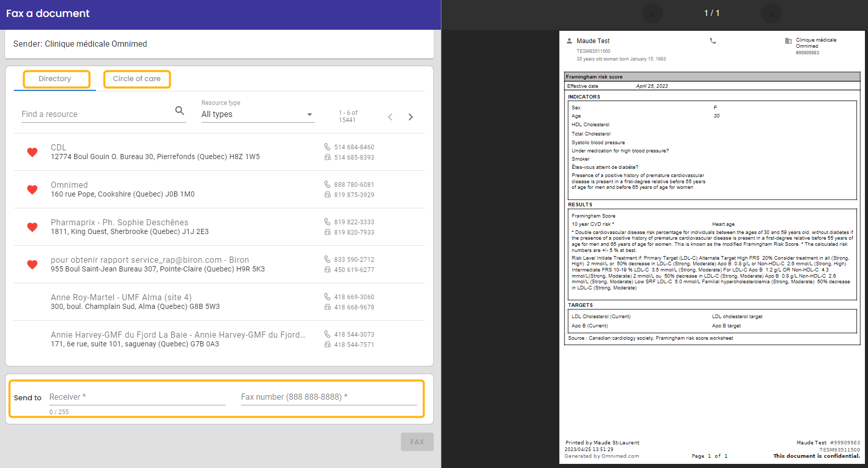Click clinic building icon in preview
The image size is (868, 468).
pos(789,41)
